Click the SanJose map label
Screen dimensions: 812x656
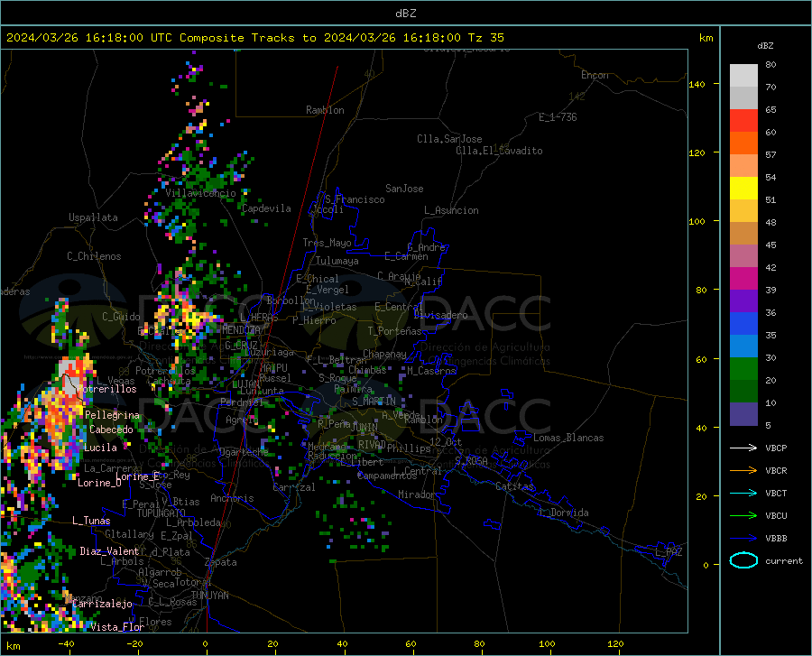(x=404, y=189)
